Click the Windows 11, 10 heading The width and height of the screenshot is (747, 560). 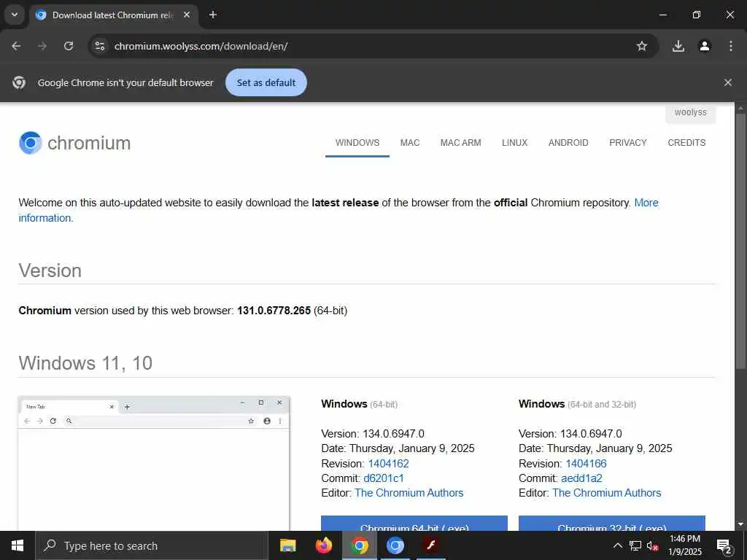(85, 363)
